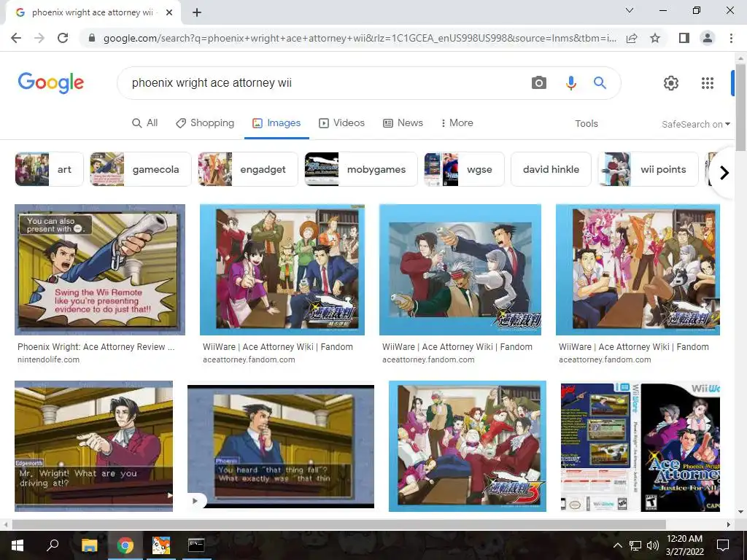Click the play icon on the video thumbnail

[x=196, y=500]
